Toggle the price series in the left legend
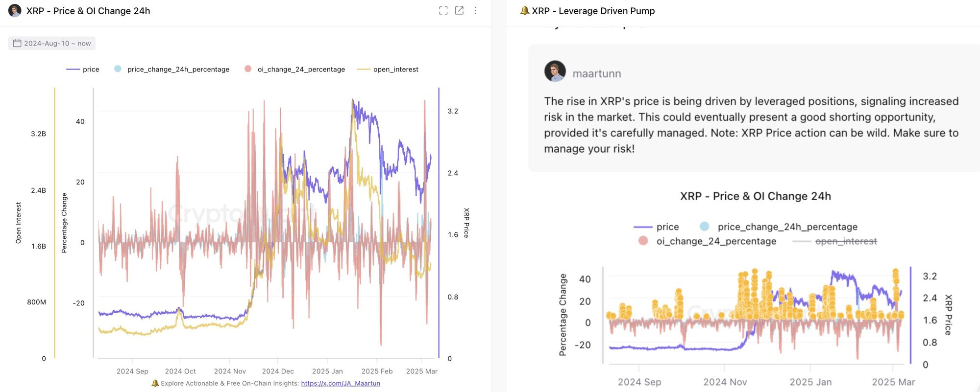 (83, 69)
